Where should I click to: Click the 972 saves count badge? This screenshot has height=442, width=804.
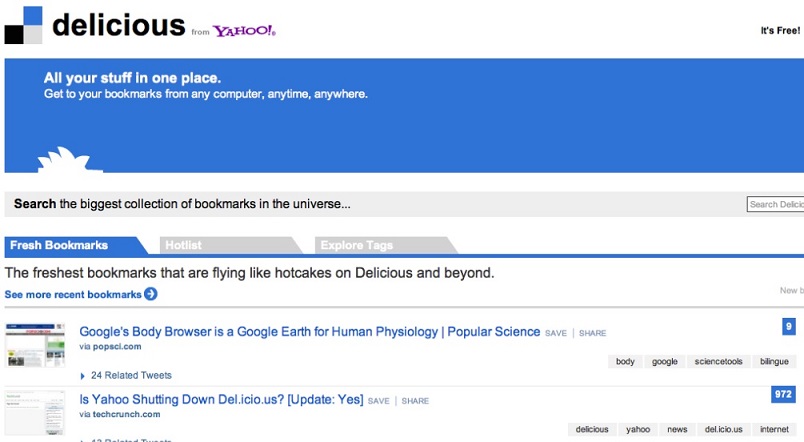(x=783, y=394)
